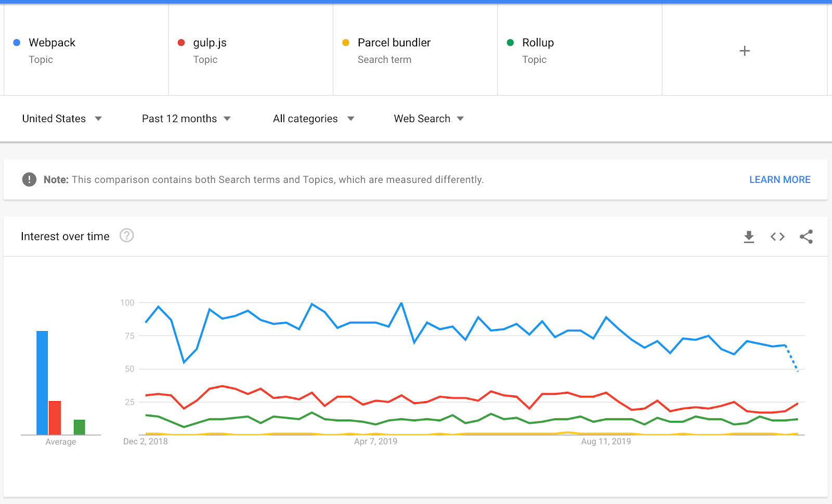Select the Rollup Topic card
The image size is (832, 504).
[x=580, y=50]
